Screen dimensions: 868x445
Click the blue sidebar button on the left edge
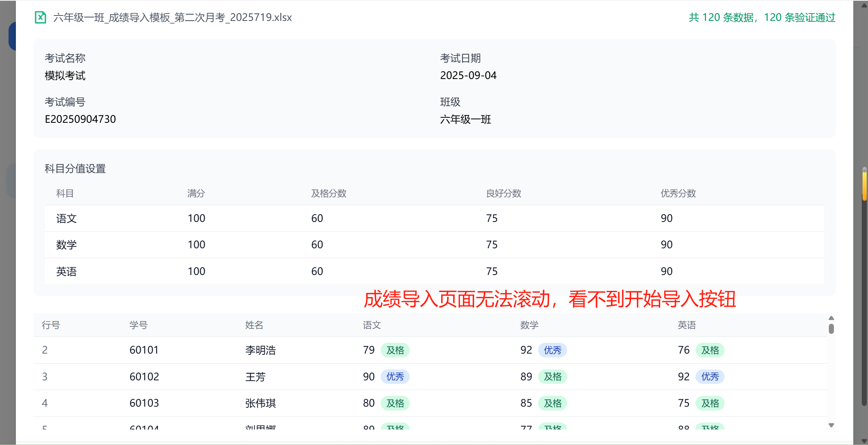tap(12, 36)
